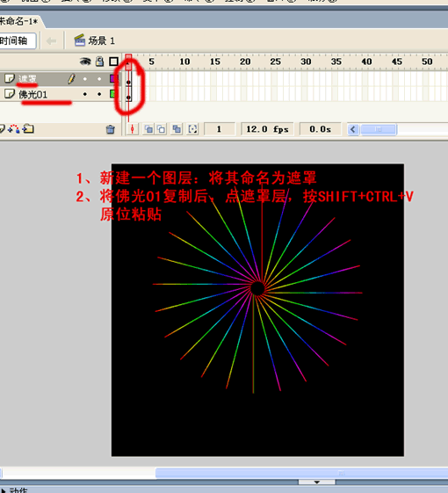
Task: Click the current frame number field showing 1
Action: pos(220,129)
